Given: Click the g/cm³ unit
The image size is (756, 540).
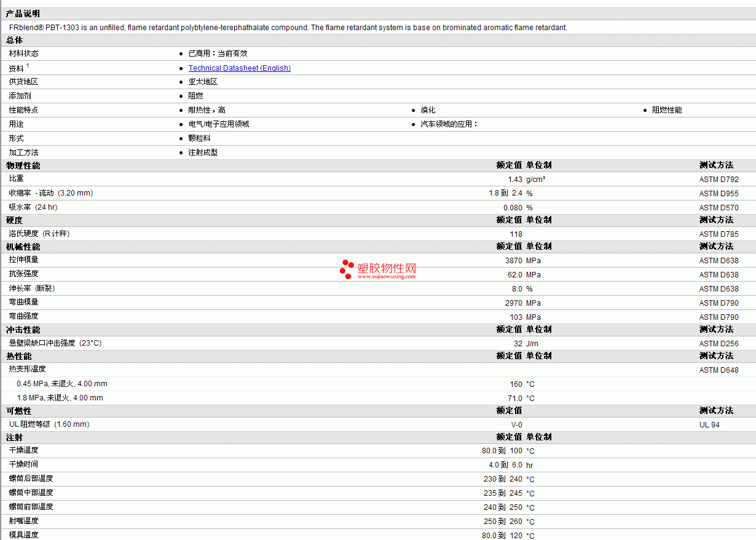Looking at the screenshot, I should click(x=535, y=180).
